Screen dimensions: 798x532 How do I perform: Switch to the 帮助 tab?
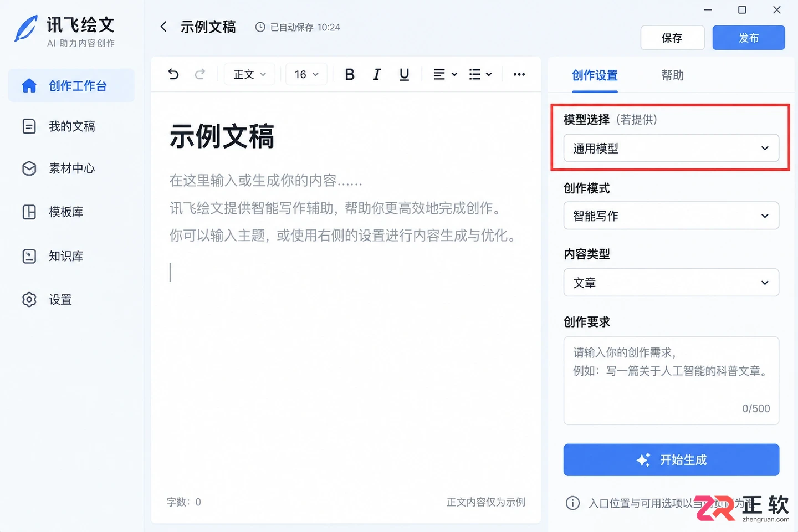(x=672, y=75)
